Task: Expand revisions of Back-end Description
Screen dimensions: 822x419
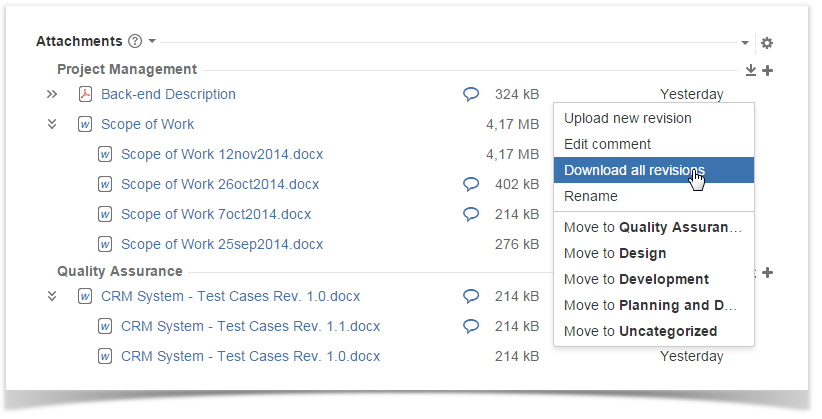Action: coord(52,94)
